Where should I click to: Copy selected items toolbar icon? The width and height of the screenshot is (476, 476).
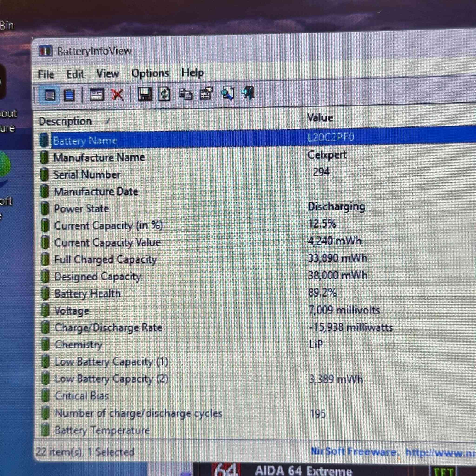(x=185, y=94)
